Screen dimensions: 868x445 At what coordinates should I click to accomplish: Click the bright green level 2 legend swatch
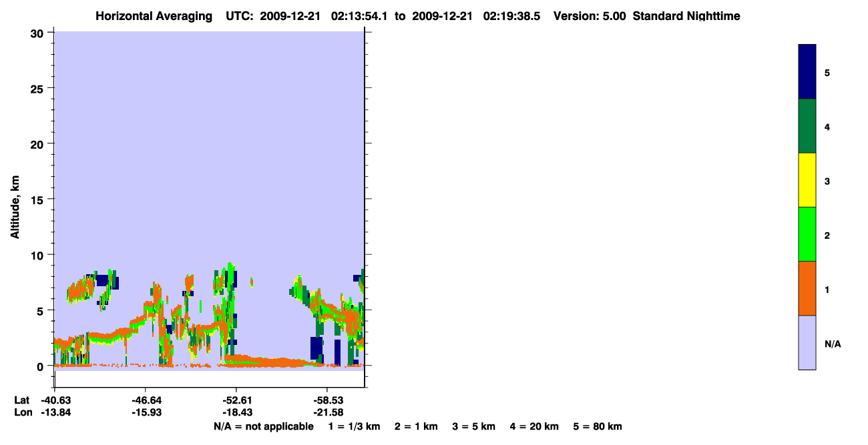point(807,234)
